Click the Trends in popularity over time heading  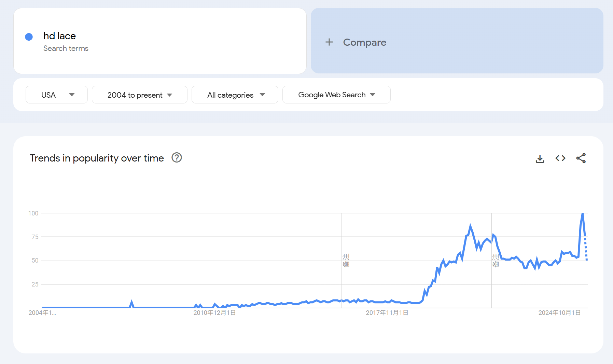(x=97, y=158)
